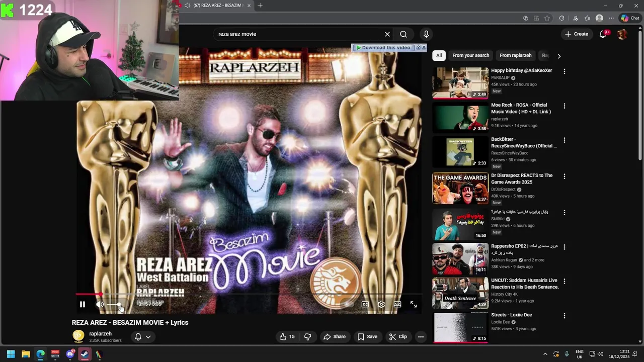
Task: Mute the video with the speaker icon
Action: (x=100, y=304)
